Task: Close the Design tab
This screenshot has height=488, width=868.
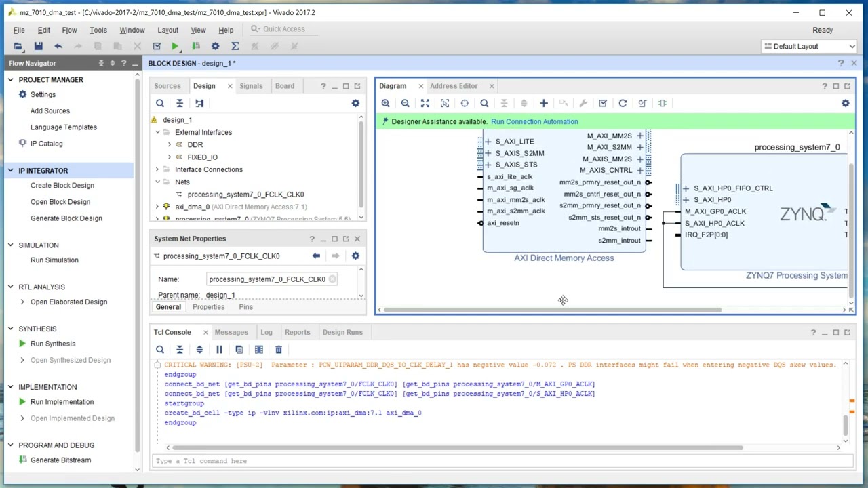Action: pos(229,86)
